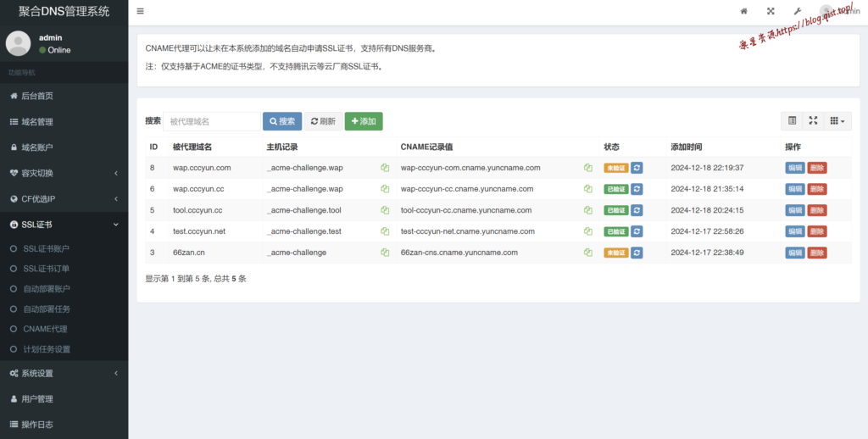Toggle table card view
This screenshot has width=868, height=439.
coord(793,121)
